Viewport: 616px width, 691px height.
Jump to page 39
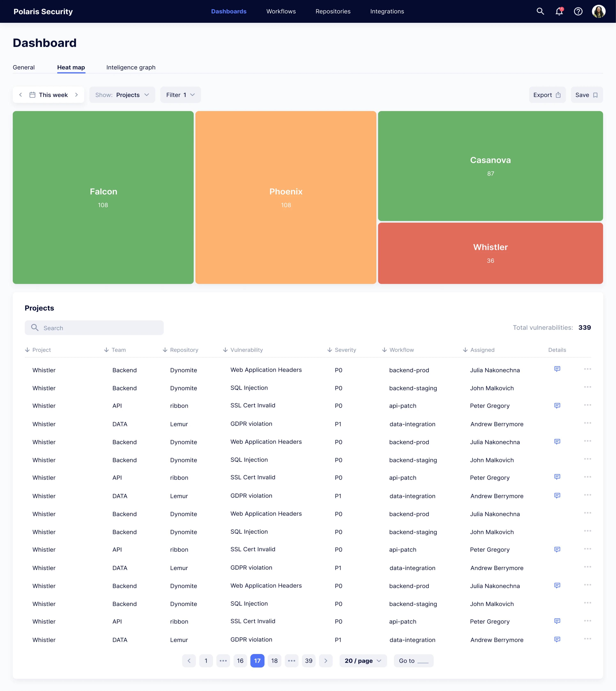(x=308, y=661)
